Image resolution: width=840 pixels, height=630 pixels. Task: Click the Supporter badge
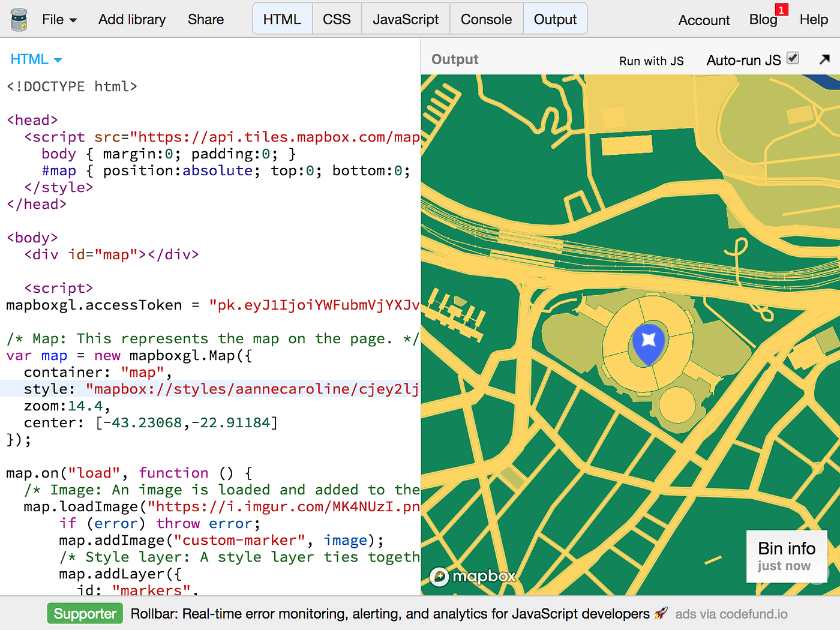click(x=85, y=613)
